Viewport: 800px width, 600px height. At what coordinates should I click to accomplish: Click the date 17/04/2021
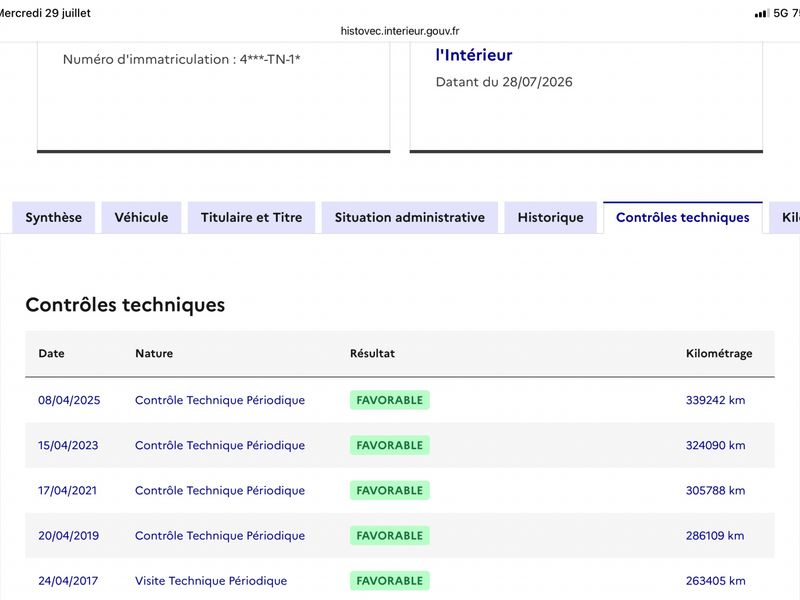[x=67, y=490]
